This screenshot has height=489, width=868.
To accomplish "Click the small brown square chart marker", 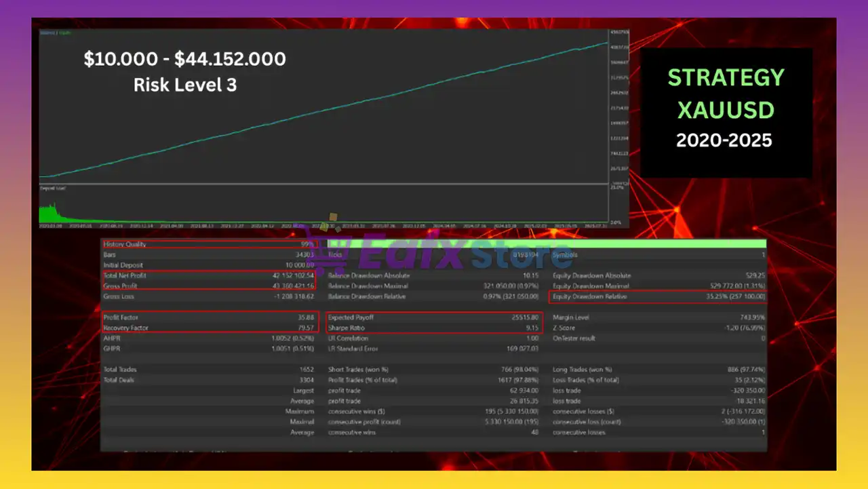I will [x=332, y=217].
